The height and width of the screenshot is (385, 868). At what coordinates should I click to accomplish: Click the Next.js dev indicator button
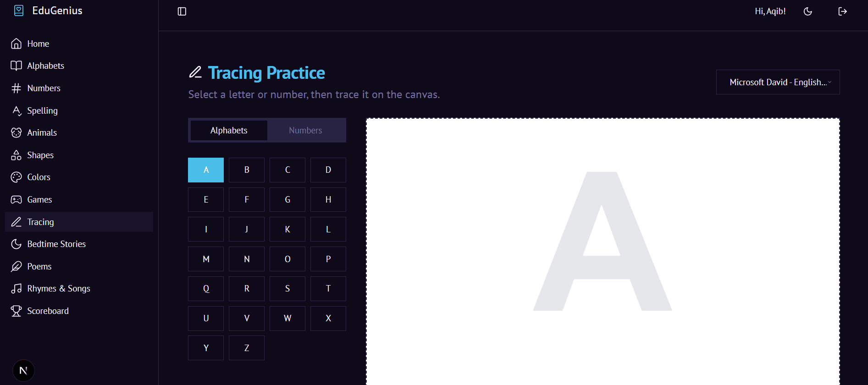23,370
